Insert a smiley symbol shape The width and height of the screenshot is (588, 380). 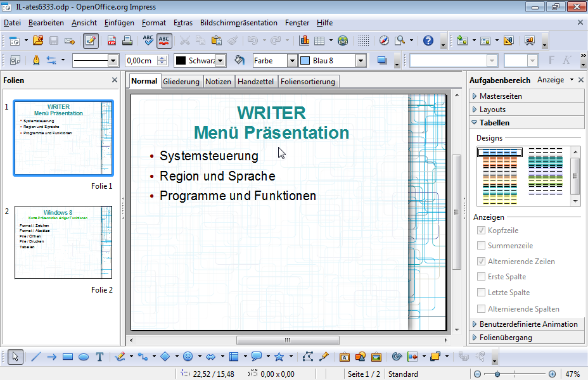188,357
